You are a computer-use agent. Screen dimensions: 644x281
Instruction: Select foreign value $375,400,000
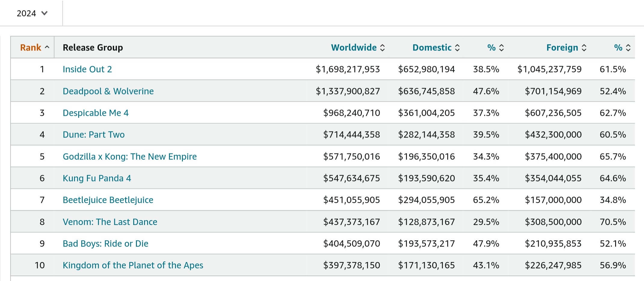(x=553, y=156)
